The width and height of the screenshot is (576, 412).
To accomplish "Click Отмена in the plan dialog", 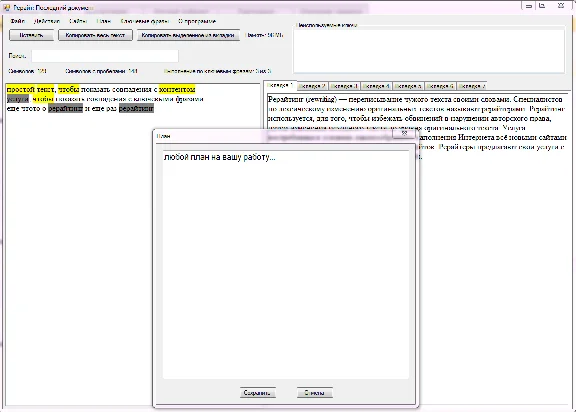I will [x=315, y=393].
